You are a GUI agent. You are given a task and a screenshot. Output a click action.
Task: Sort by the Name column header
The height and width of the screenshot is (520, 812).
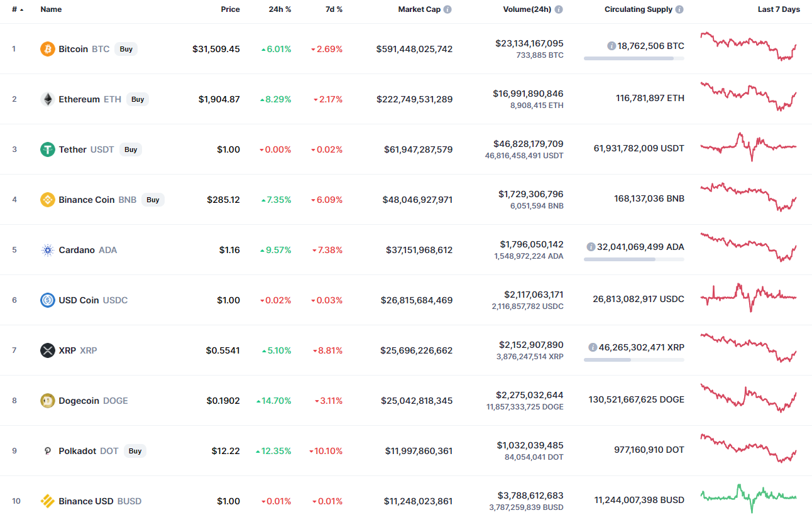(x=51, y=9)
